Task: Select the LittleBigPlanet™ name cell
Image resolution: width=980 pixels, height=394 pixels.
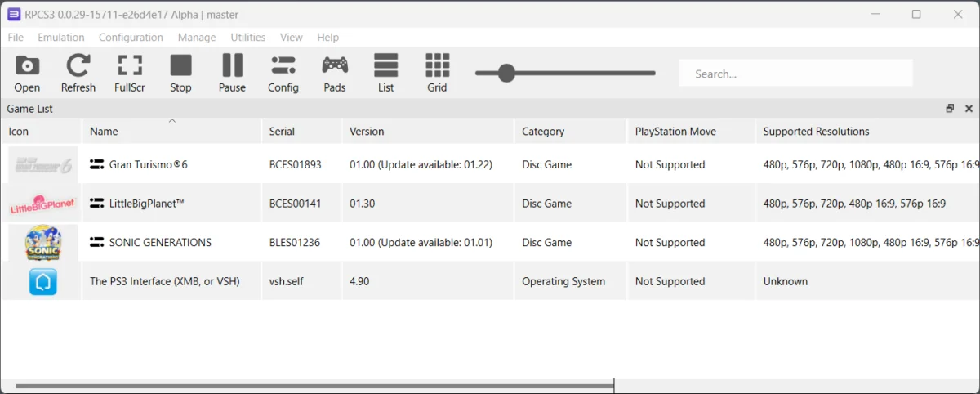Action: pyautogui.click(x=171, y=204)
